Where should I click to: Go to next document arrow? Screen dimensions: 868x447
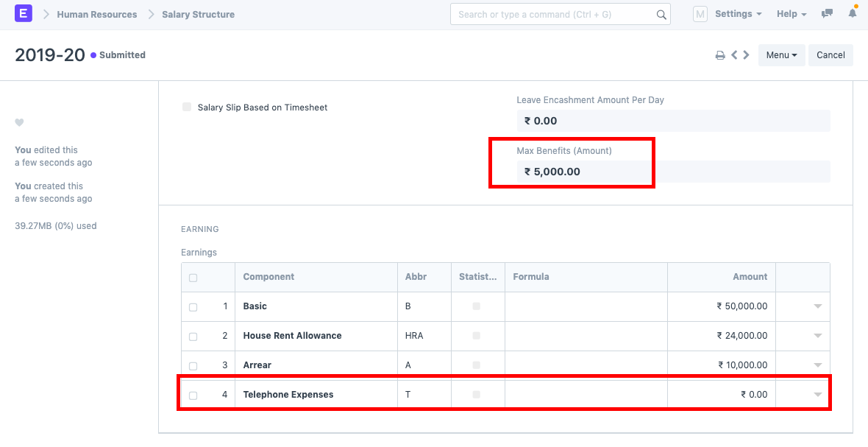click(746, 55)
